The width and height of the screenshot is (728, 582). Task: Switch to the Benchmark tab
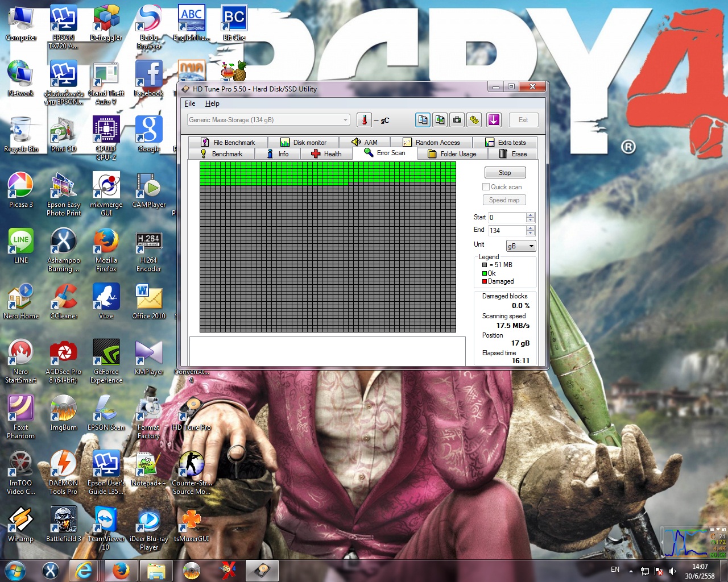coord(221,154)
